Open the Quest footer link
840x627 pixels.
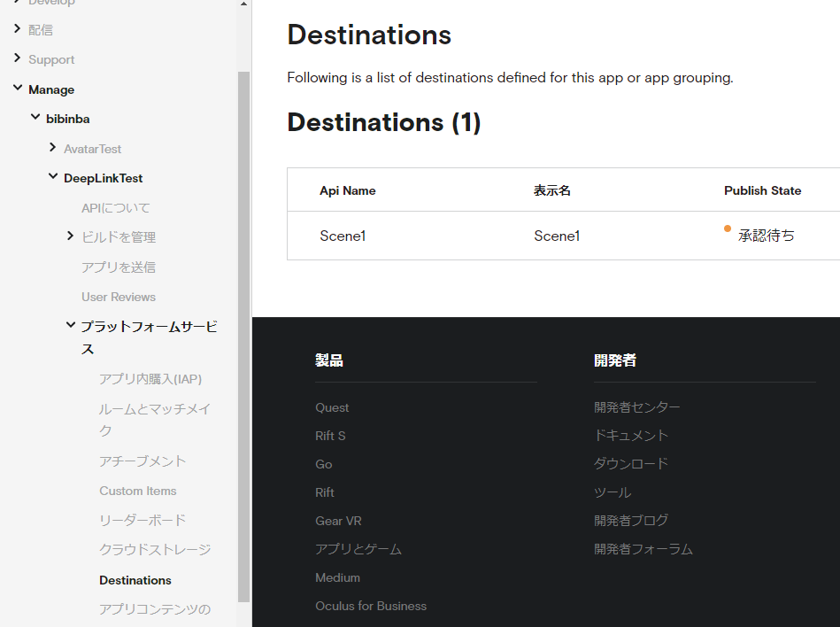point(332,408)
